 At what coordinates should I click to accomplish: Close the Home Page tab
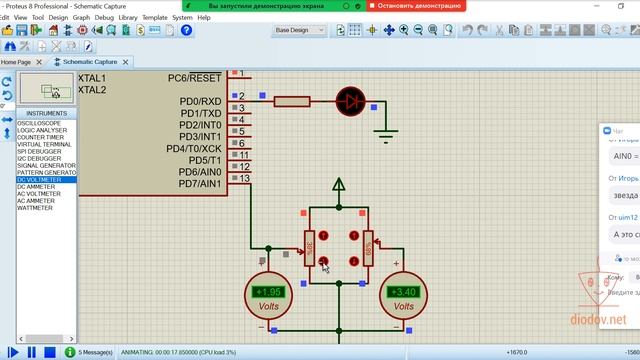[x=39, y=62]
